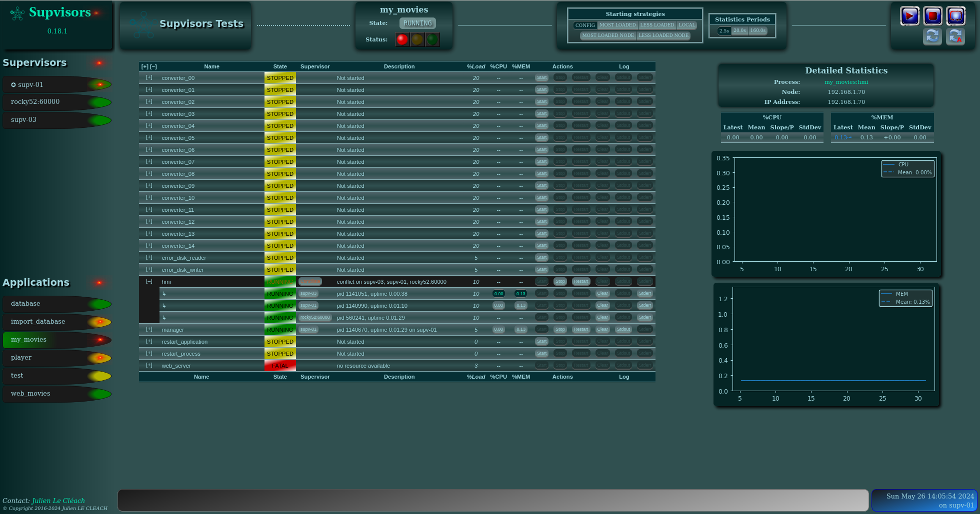The width and height of the screenshot is (980, 514).
Task: Select the LESS LOADED NODE strategy
Action: coord(663,35)
